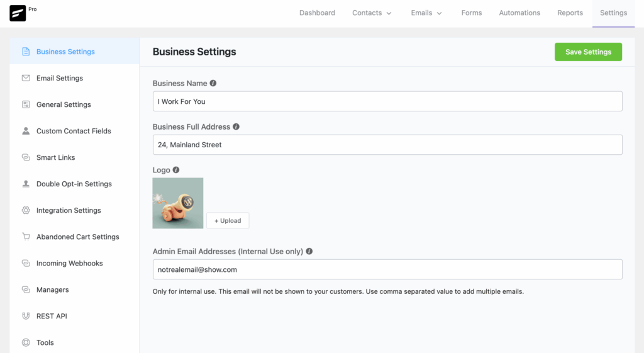Click the Smart Links chain icon
The height and width of the screenshot is (353, 644).
26,157
